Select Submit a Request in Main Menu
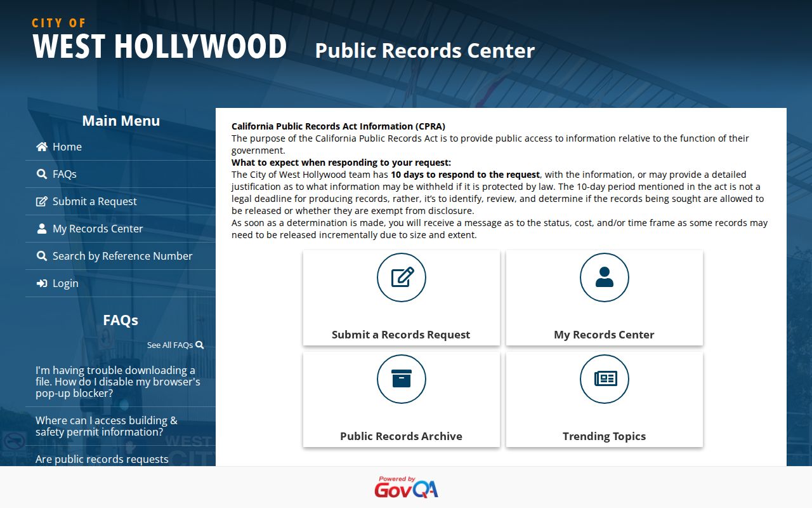Viewport: 812px width, 508px height. click(x=121, y=201)
